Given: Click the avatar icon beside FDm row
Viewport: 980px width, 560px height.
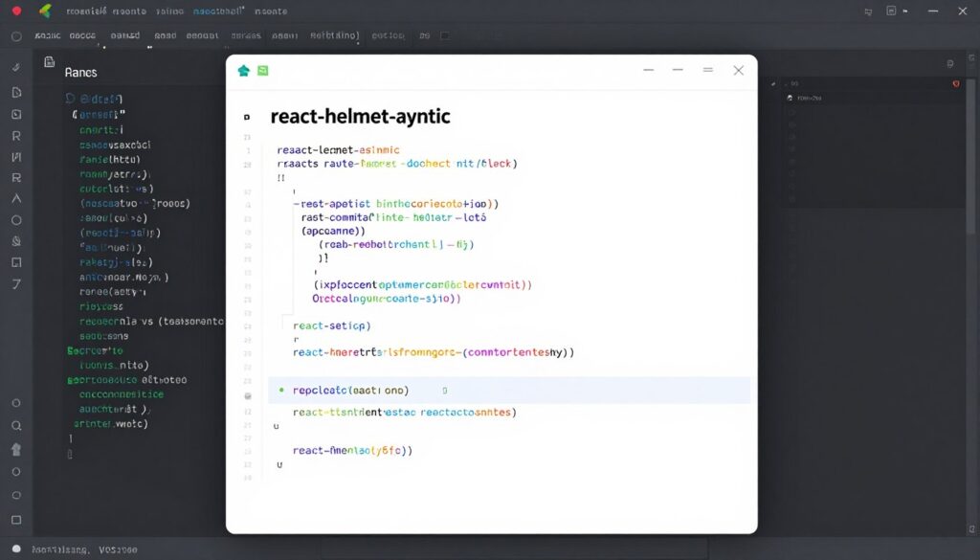Looking at the screenshot, I should (x=790, y=99).
